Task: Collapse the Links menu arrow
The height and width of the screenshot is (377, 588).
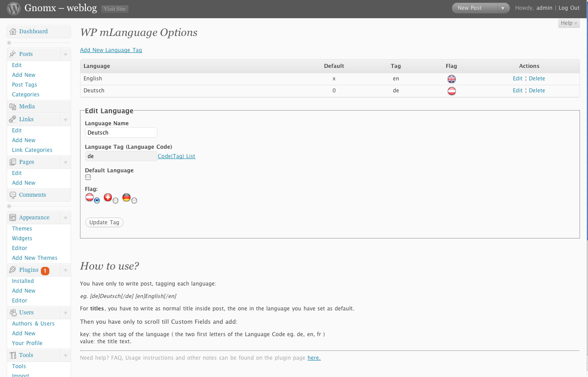Action: pyautogui.click(x=65, y=120)
